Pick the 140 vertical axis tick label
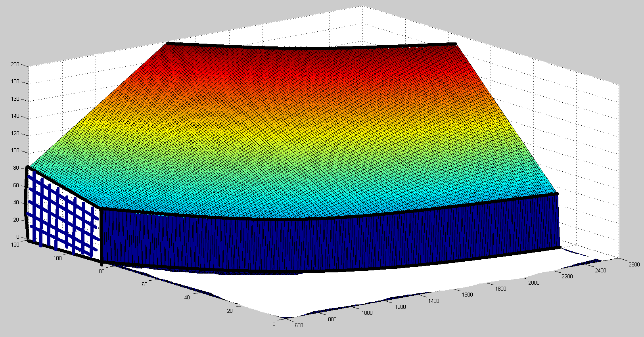The width and height of the screenshot is (644, 337). click(x=15, y=116)
